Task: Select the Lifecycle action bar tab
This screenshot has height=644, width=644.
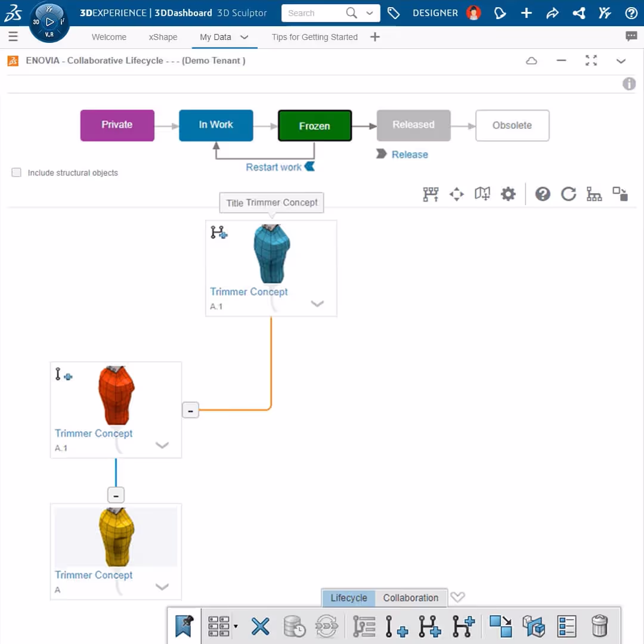Action: 349,597
